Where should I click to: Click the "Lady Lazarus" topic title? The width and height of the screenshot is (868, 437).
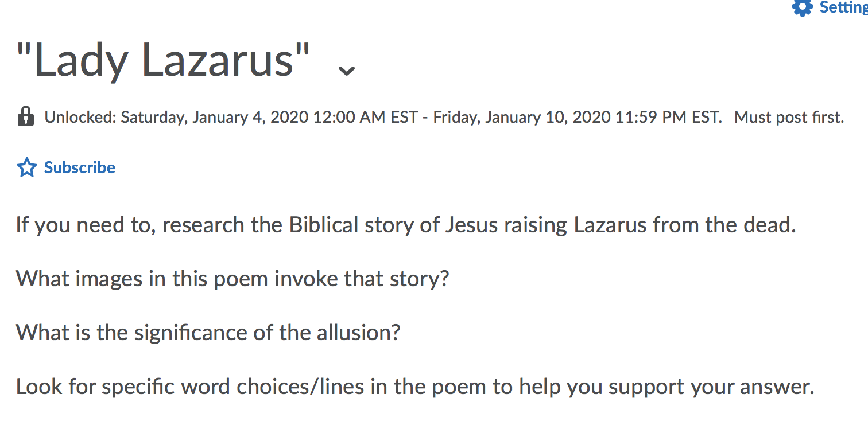[x=164, y=60]
